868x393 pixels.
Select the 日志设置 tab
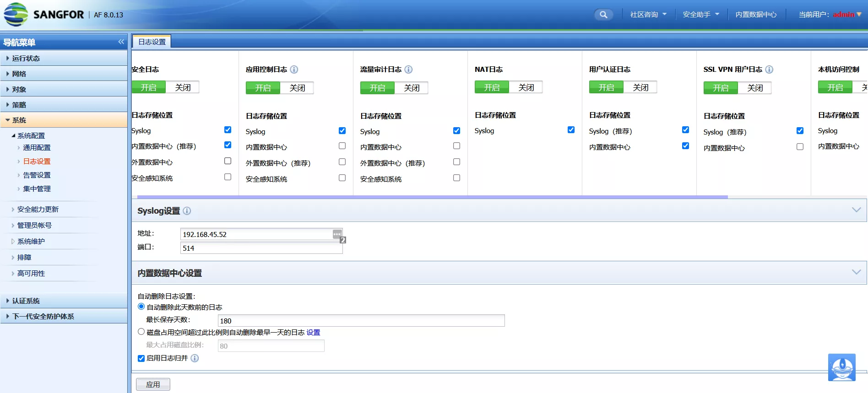pos(152,42)
